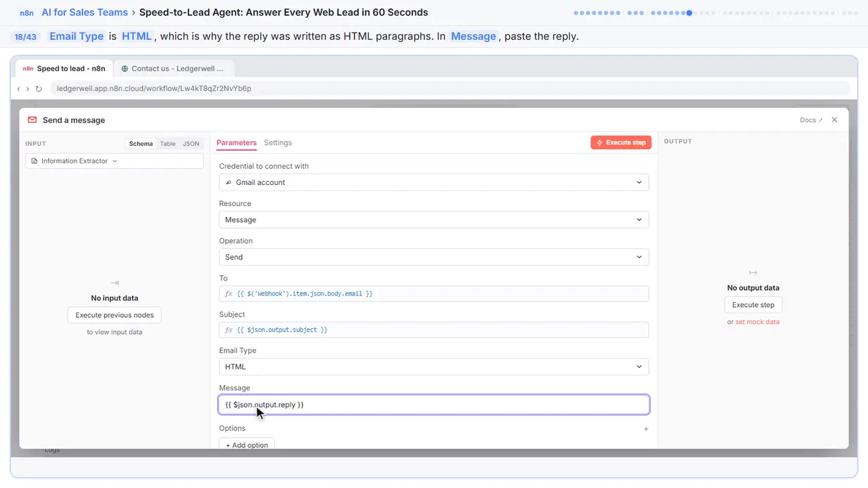Viewport: 868px width, 488px height.
Task: Click the fx icon in the Subject field
Action: [x=229, y=329]
